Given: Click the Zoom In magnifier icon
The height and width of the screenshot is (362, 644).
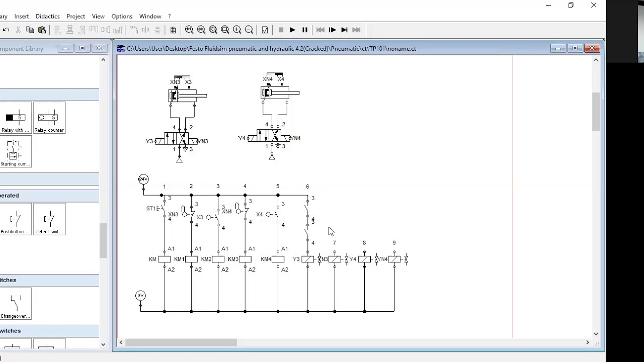Looking at the screenshot, I should 237,30.
